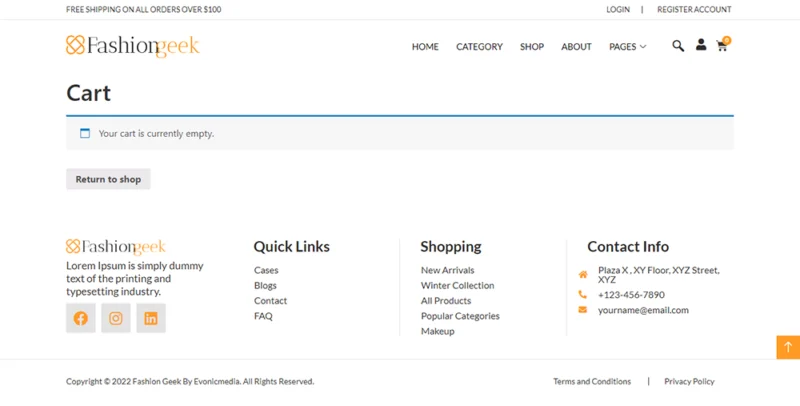Open the FAQ quick link
The image size is (800, 406).
tap(263, 316)
